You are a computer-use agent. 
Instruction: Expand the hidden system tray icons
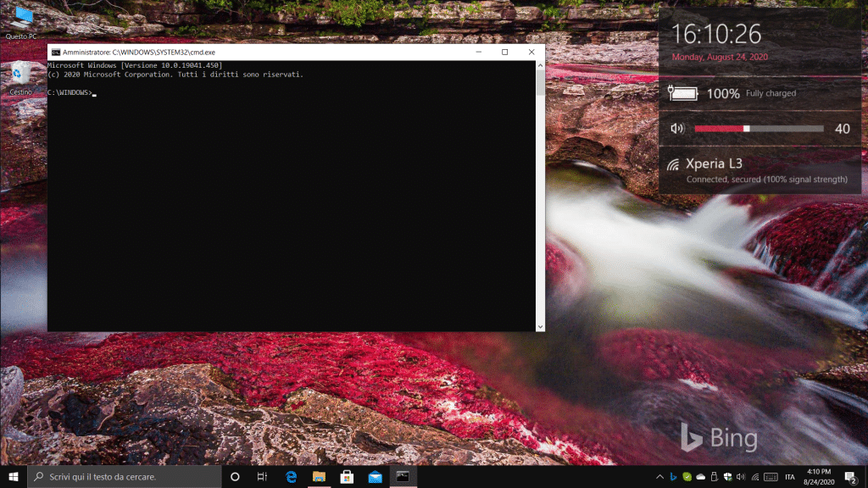659,477
